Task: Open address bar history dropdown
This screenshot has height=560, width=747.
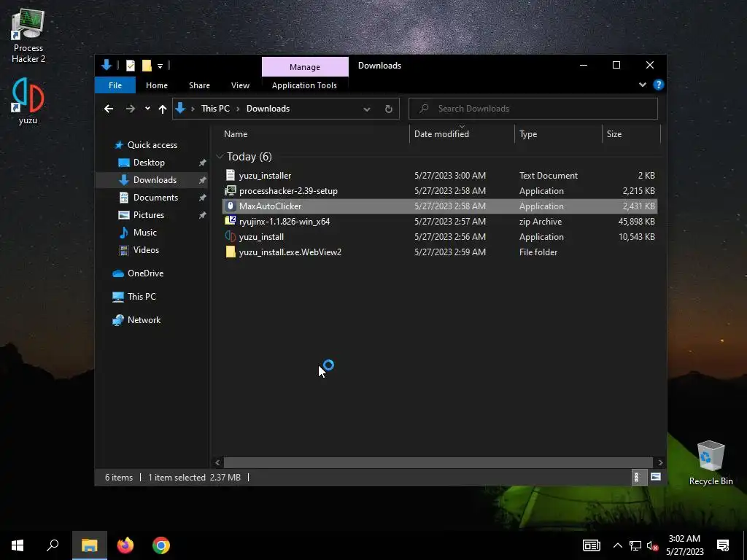Action: 367,109
